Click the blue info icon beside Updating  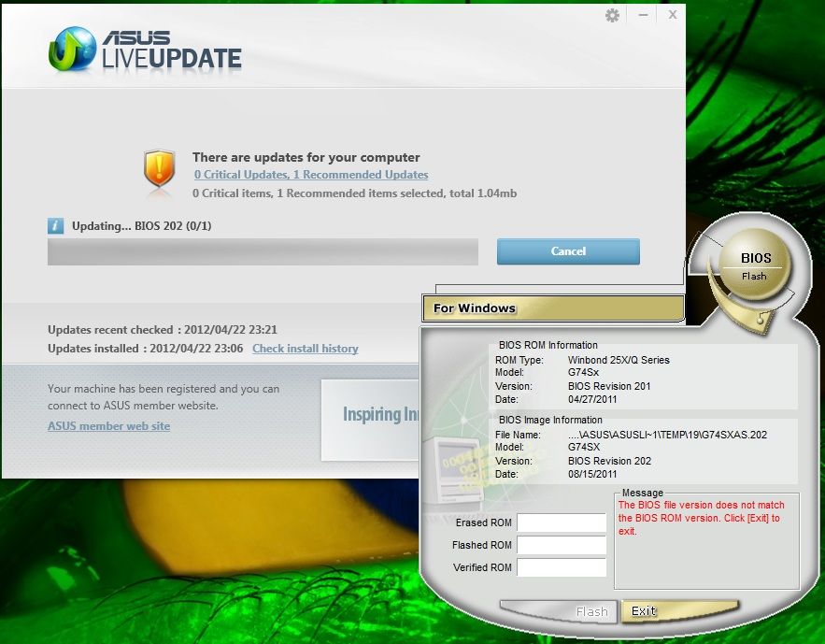pyautogui.click(x=56, y=225)
